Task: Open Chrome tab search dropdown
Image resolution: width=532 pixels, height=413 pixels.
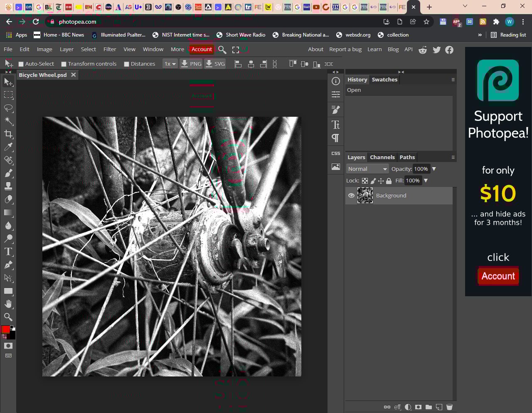Action: tap(465, 6)
